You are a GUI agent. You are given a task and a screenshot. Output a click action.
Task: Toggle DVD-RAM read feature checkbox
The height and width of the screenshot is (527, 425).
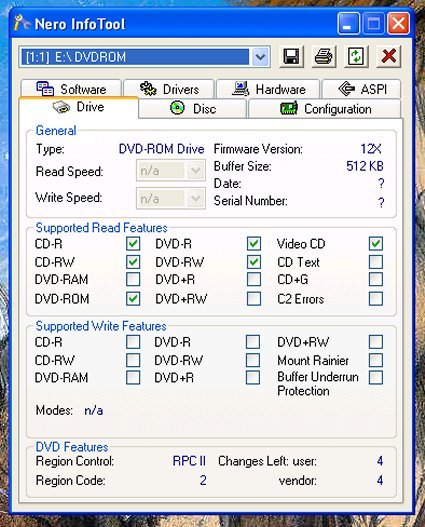click(x=133, y=279)
